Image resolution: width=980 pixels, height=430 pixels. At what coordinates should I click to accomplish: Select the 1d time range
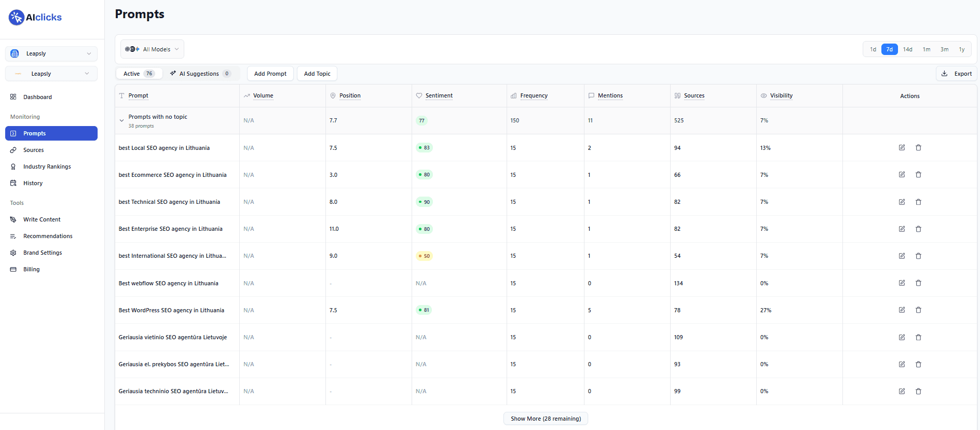[x=873, y=49]
